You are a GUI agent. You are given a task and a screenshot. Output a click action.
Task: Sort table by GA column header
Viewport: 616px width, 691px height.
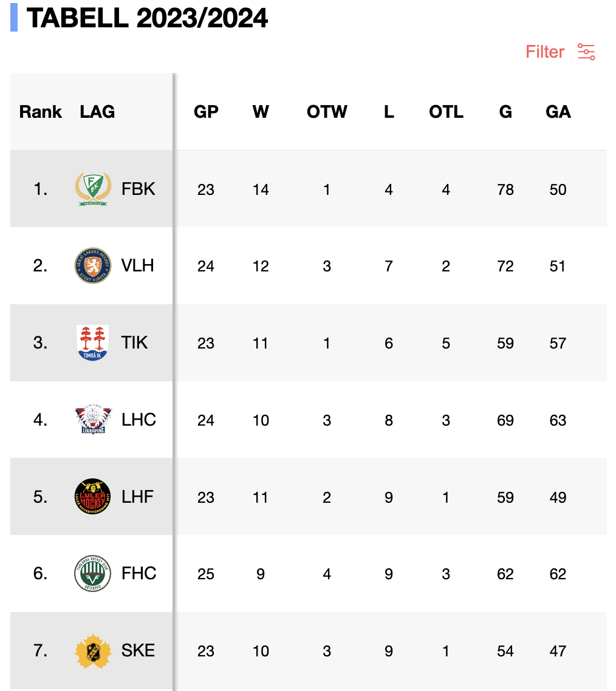pyautogui.click(x=558, y=112)
